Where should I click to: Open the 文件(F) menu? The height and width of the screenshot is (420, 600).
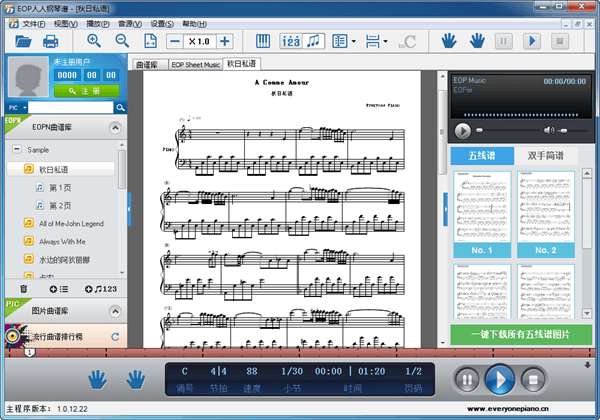click(x=34, y=24)
